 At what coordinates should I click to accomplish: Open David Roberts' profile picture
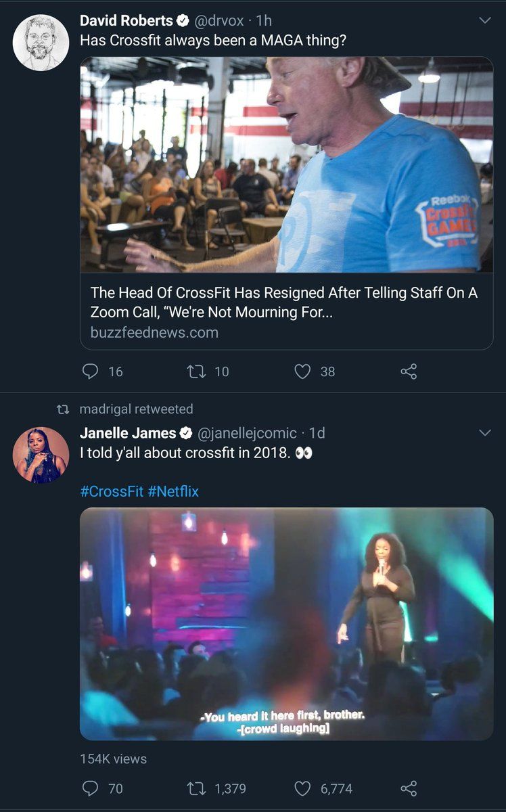[41, 43]
